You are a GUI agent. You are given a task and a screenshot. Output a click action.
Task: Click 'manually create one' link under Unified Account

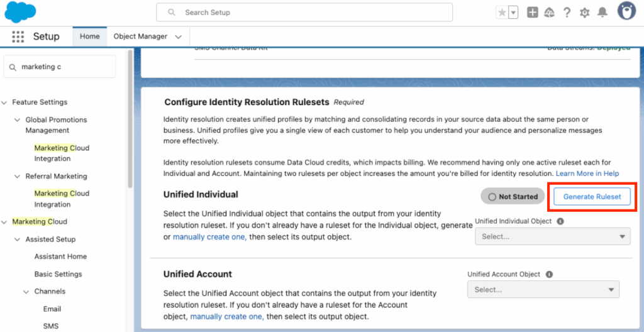tap(227, 316)
